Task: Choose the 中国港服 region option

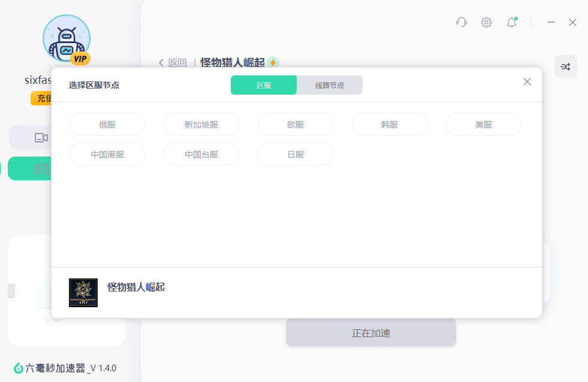Action: (107, 154)
